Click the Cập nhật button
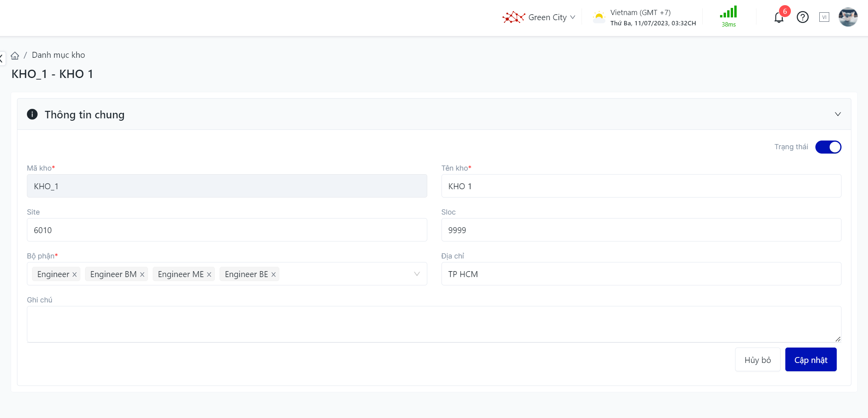This screenshot has height=418, width=868. point(811,360)
